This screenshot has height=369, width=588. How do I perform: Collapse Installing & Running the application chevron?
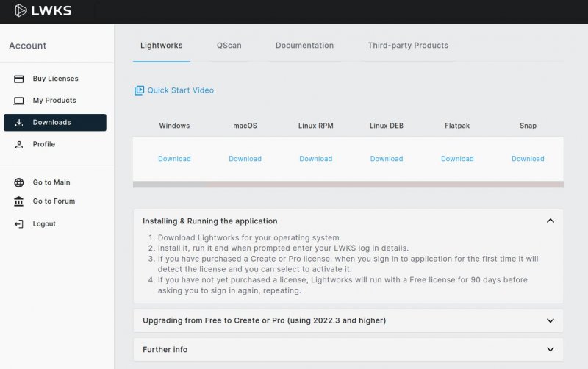pyautogui.click(x=550, y=221)
